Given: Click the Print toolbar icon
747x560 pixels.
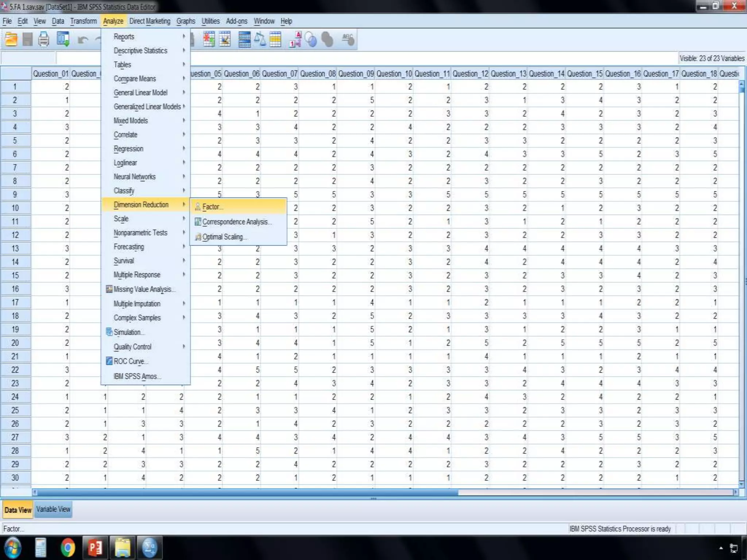Looking at the screenshot, I should (44, 39).
